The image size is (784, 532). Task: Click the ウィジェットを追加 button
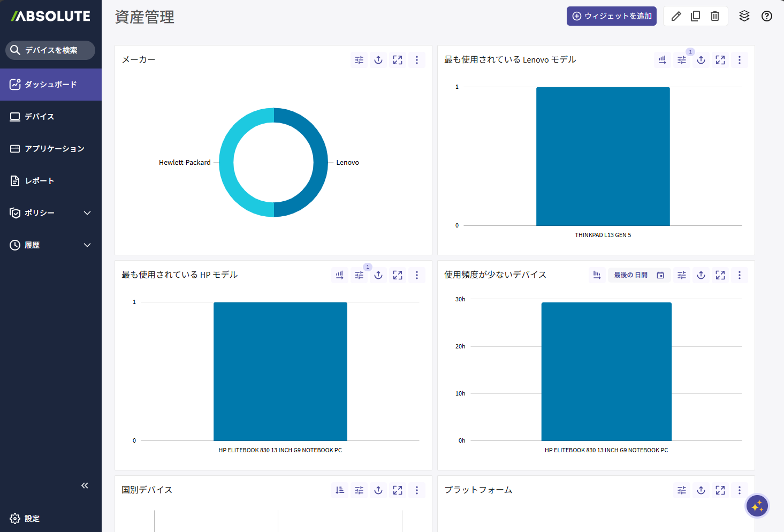(611, 16)
